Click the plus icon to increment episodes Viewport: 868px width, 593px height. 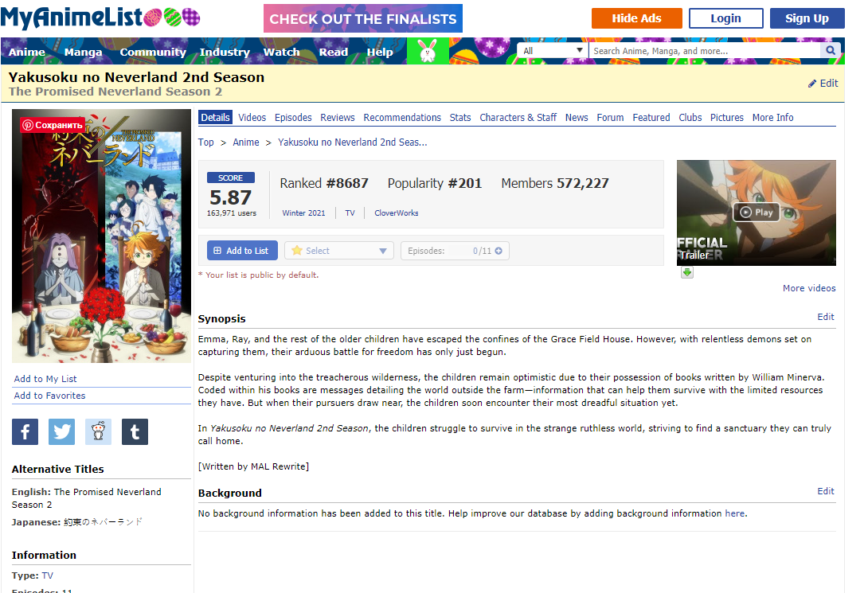pos(499,251)
